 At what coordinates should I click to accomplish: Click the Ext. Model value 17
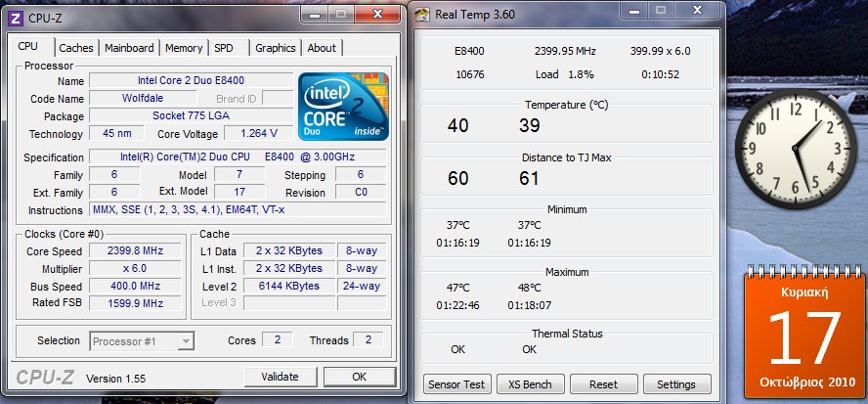(x=239, y=193)
